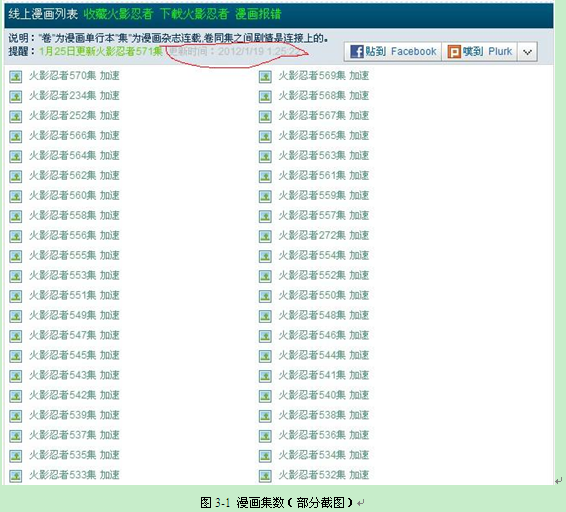Open chapter link 火影忍者546集 加速
566x512 pixels.
coord(324,335)
